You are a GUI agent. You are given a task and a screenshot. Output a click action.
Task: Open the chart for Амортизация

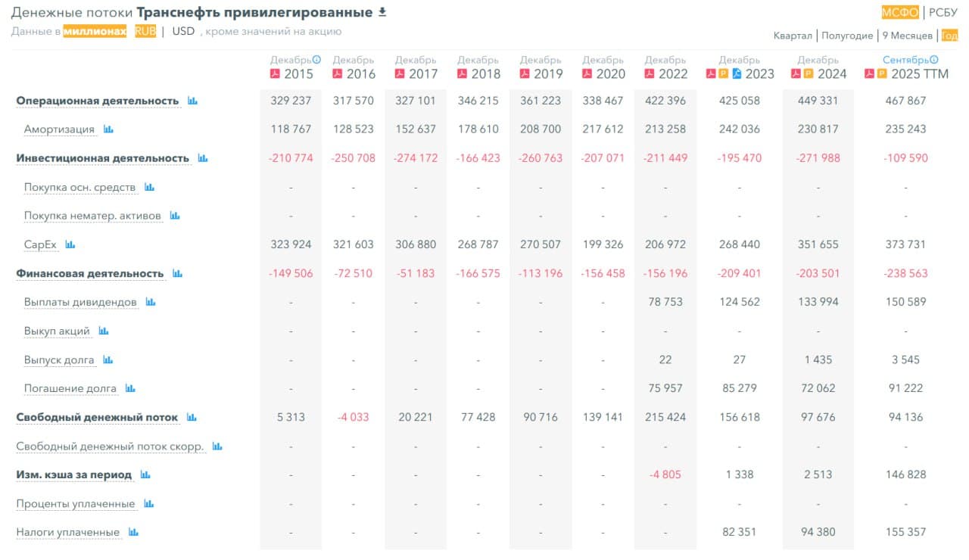[110, 129]
